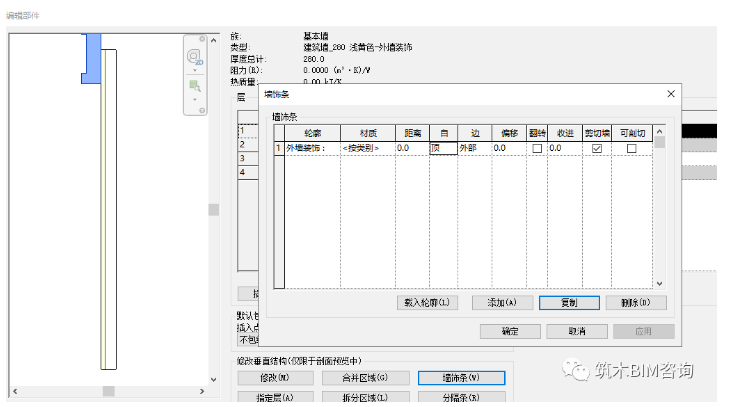Screen dimensions: 733x407
Task: Close the navigation bar with its top button
Action: click(202, 39)
